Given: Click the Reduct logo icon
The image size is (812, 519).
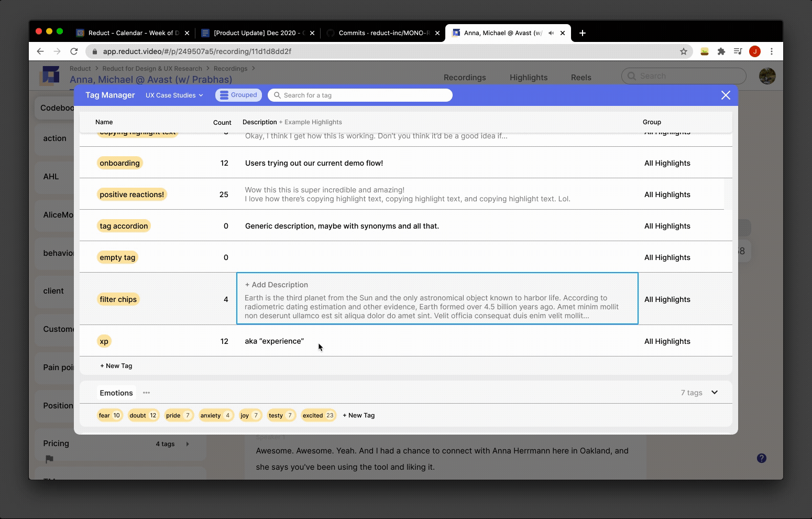Looking at the screenshot, I should click(x=51, y=75).
